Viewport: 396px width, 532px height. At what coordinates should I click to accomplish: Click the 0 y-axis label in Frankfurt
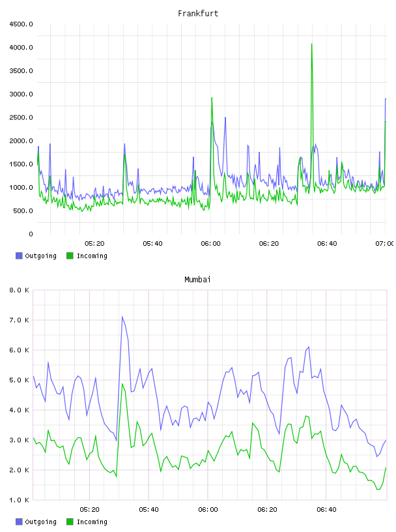(31, 234)
